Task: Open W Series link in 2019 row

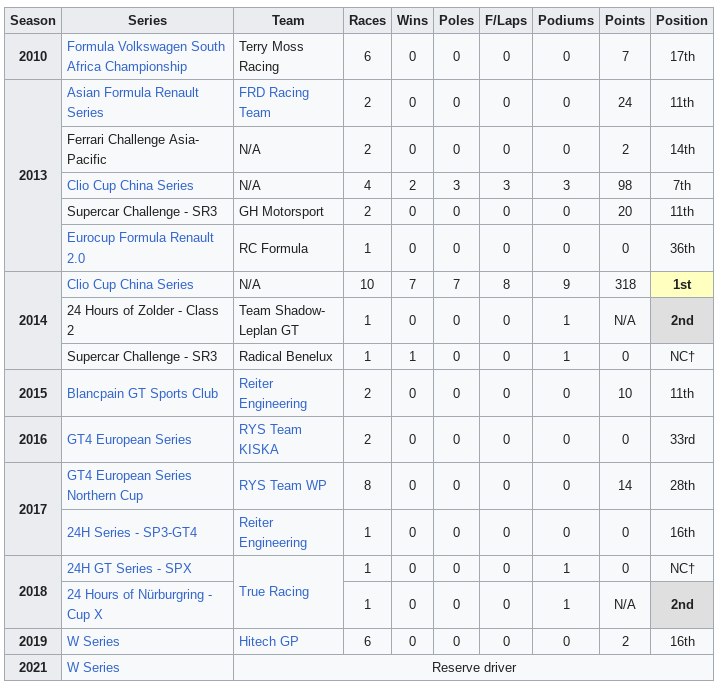Action: pos(93,641)
